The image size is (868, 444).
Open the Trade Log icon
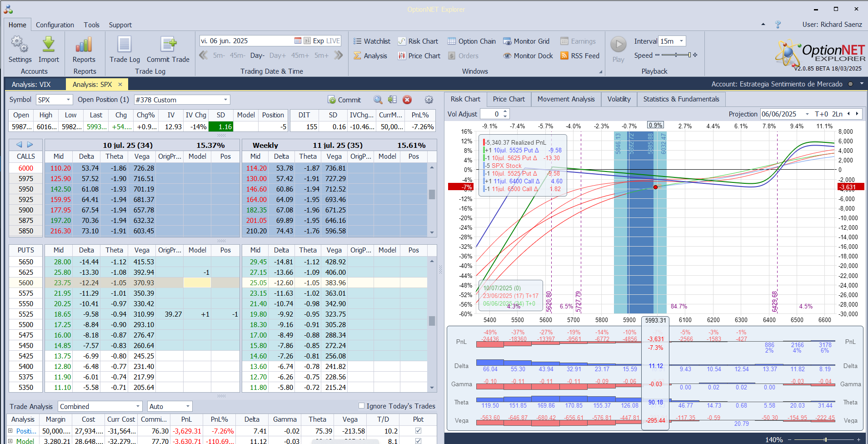[x=125, y=45]
